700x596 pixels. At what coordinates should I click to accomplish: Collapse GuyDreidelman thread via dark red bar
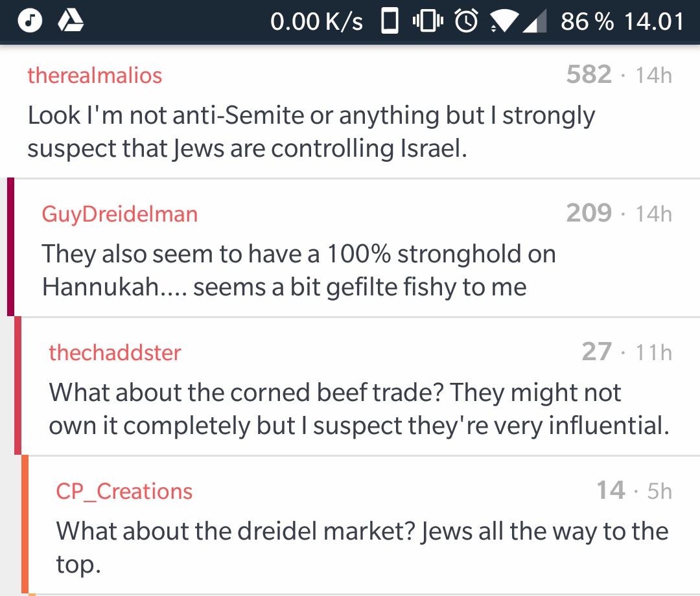[x=10, y=247]
